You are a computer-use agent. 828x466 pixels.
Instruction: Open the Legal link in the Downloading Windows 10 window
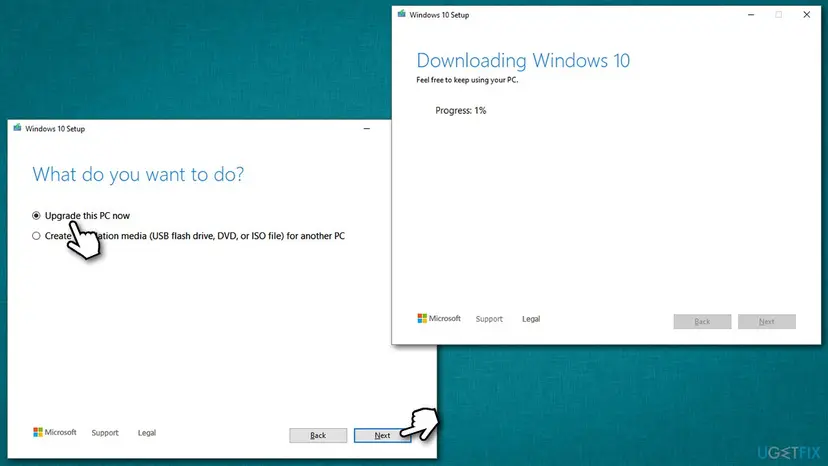click(531, 319)
